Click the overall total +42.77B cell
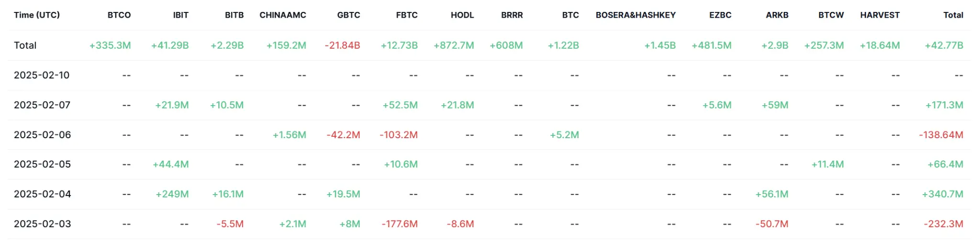Screen dimensions: 980x240 [x=944, y=45]
